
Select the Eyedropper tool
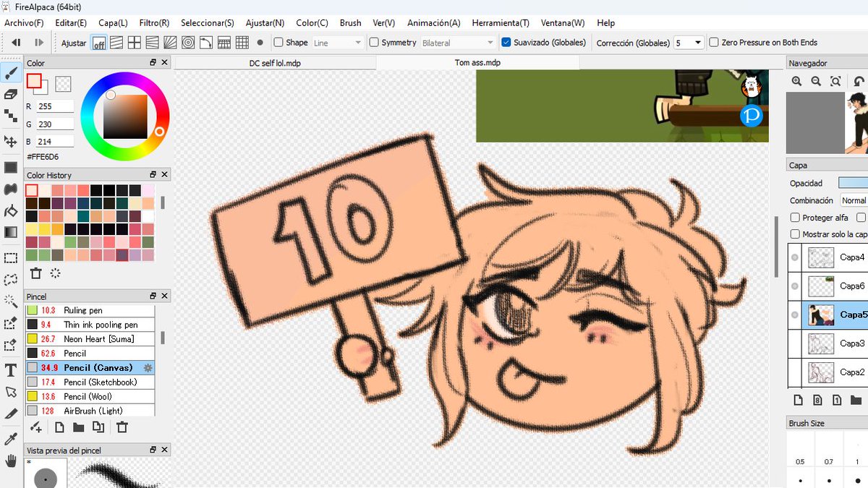tap(11, 439)
